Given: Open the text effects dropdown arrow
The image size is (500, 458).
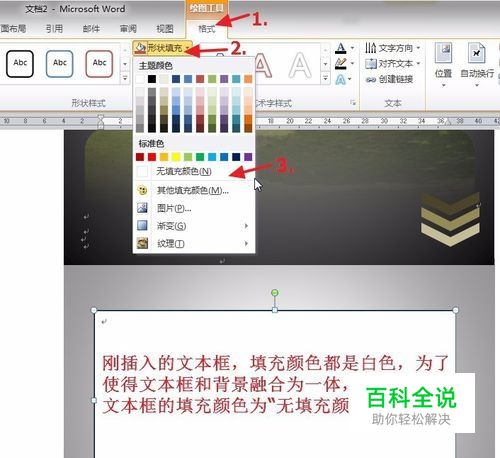Looking at the screenshot, I should (350, 79).
